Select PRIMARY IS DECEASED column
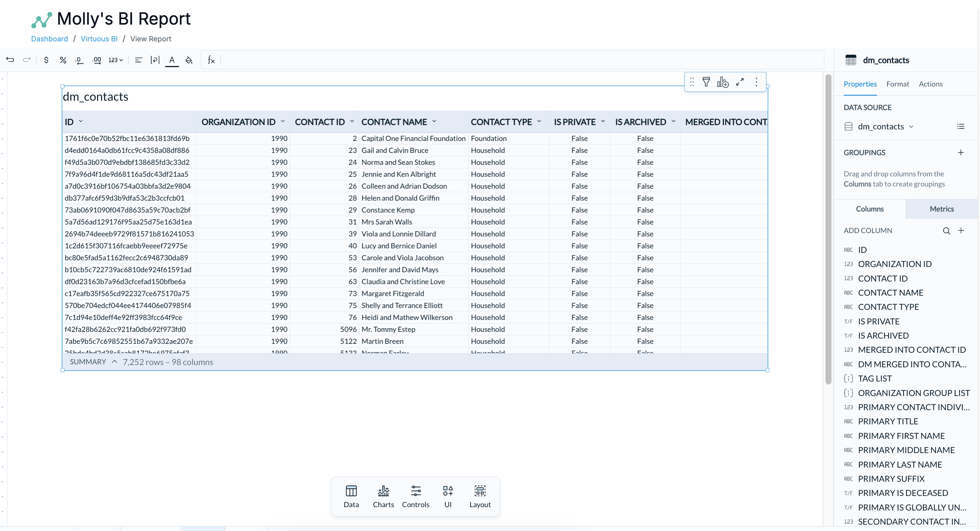The height and width of the screenshot is (531, 980). click(x=903, y=493)
